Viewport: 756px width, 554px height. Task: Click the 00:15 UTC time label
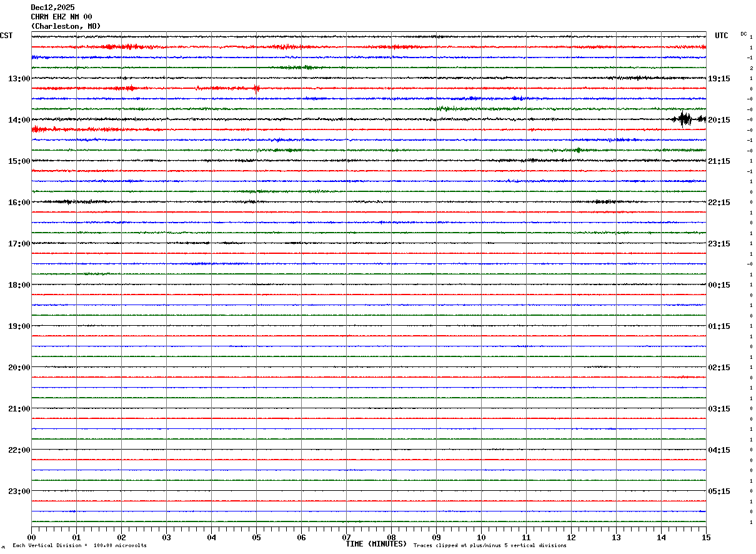point(719,285)
